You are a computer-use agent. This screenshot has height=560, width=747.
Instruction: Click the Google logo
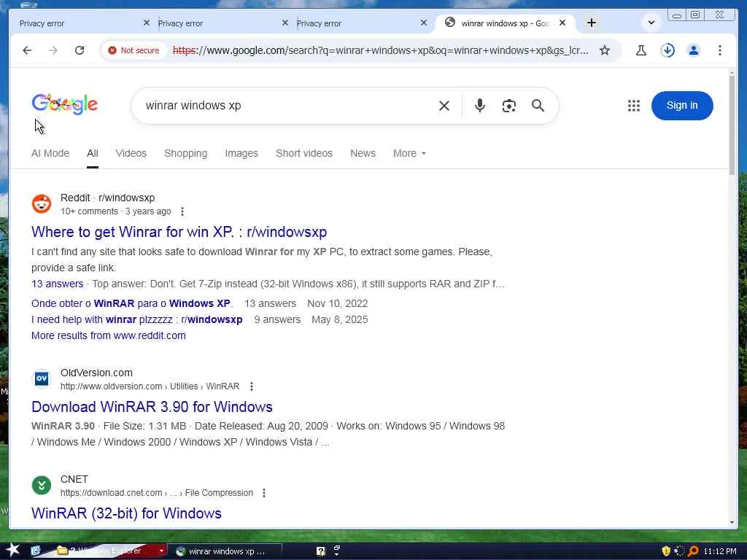pos(65,104)
